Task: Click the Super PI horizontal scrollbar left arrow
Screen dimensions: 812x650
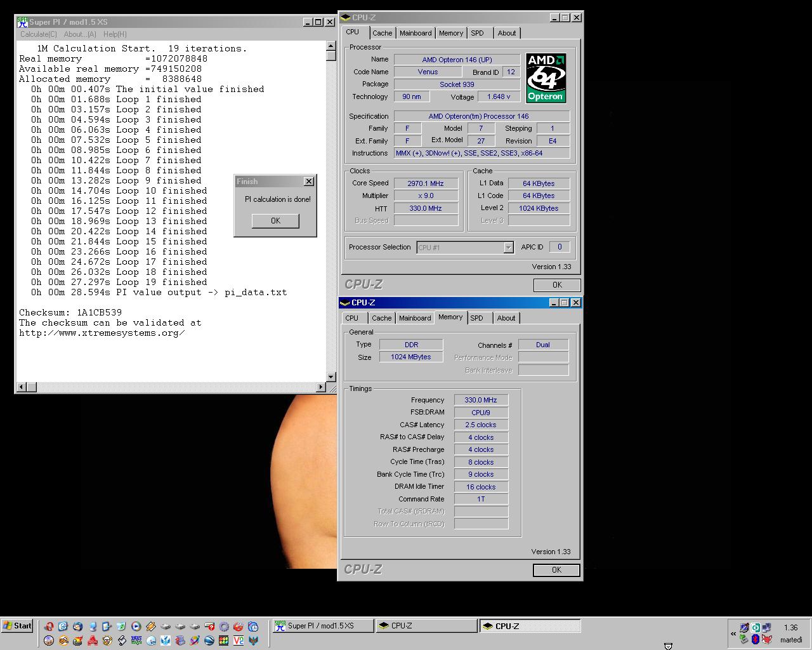Action: tap(22, 387)
